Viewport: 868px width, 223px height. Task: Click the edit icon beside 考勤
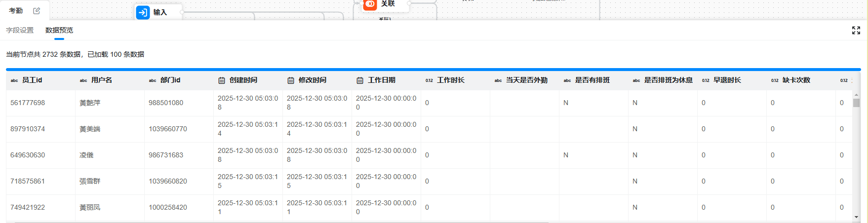coord(37,11)
